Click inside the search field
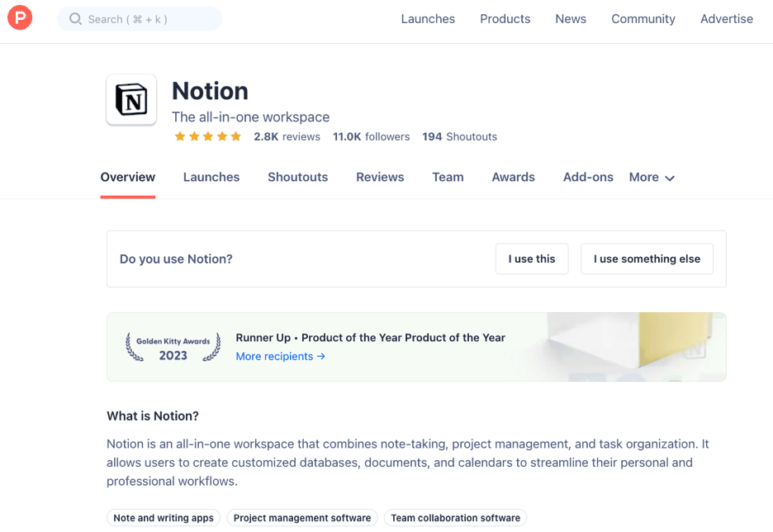The image size is (773, 532). click(x=140, y=18)
